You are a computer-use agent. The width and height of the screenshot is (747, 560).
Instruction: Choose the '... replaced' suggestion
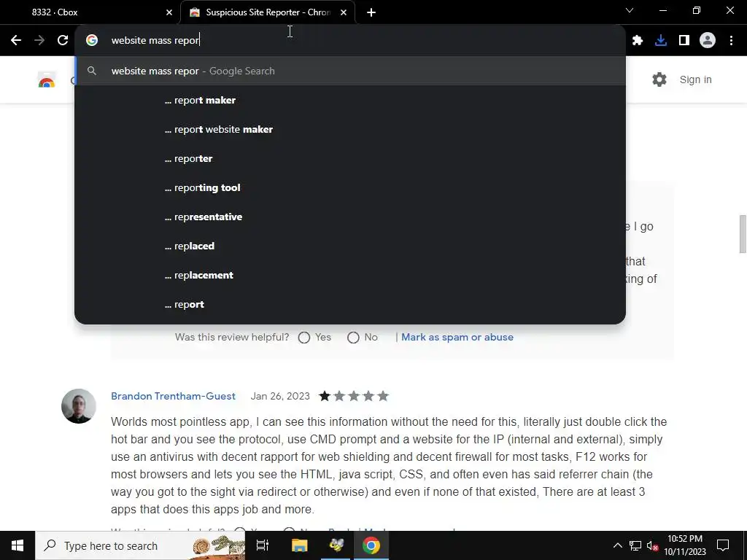(350, 246)
